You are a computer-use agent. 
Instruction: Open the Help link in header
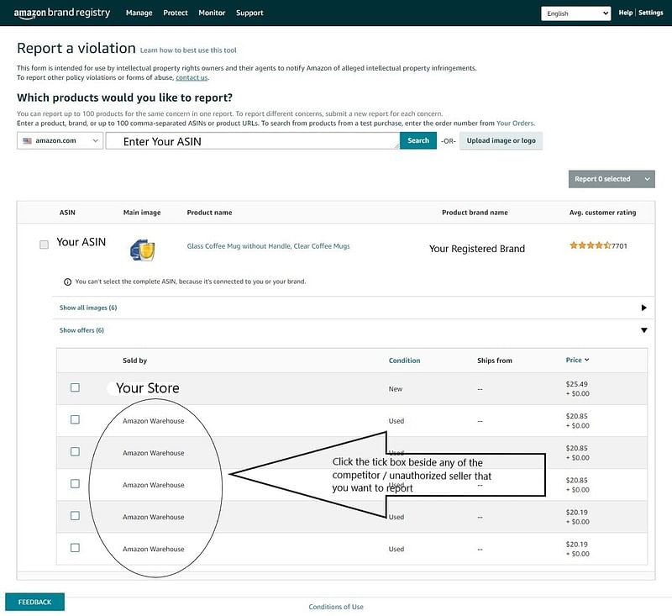click(625, 13)
